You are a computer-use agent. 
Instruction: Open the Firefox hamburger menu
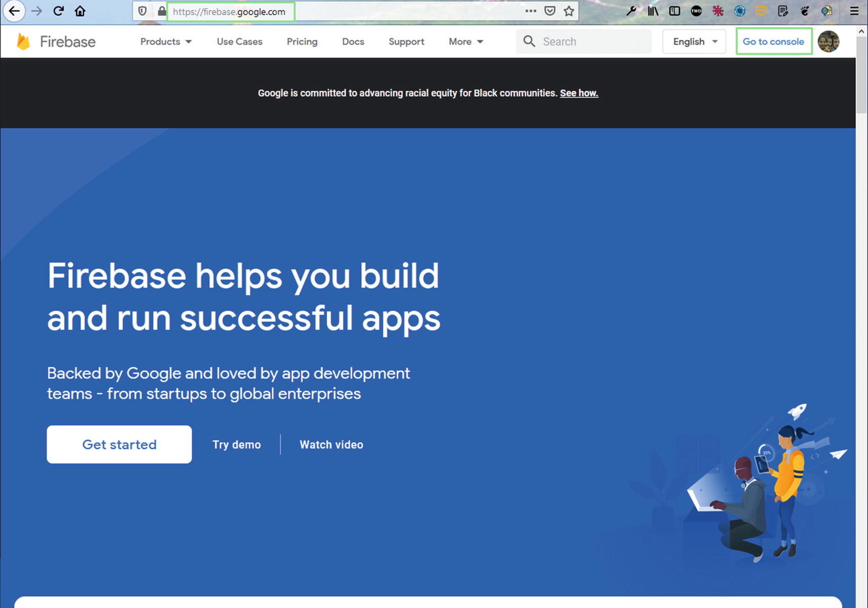854,11
